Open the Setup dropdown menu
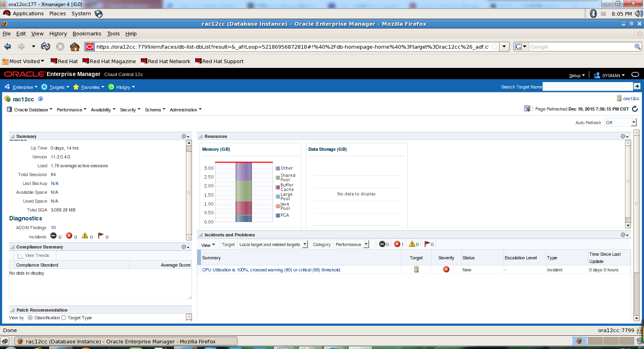The width and height of the screenshot is (644, 349). (577, 75)
